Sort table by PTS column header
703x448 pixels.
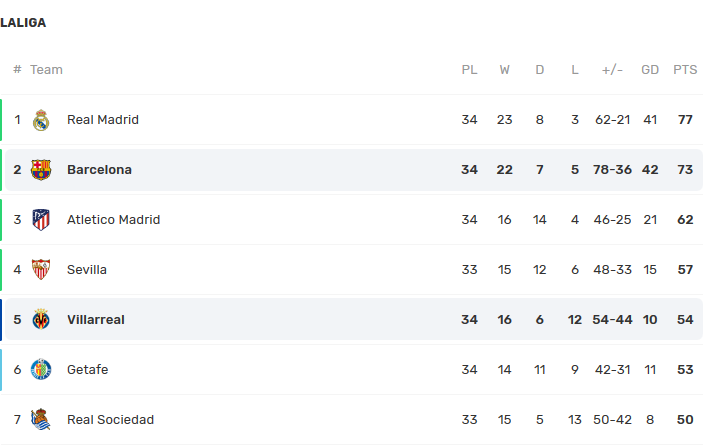(685, 70)
